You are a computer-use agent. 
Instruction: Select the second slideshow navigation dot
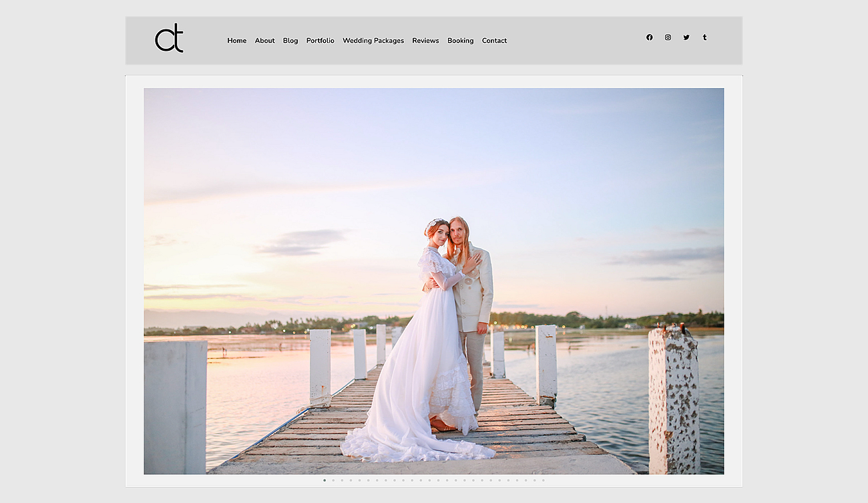[x=333, y=480]
